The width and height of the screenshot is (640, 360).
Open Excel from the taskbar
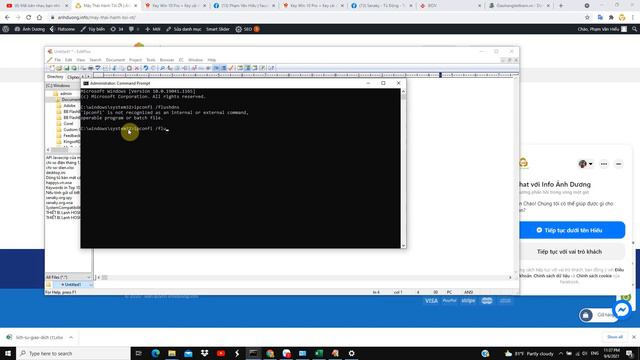319,353
